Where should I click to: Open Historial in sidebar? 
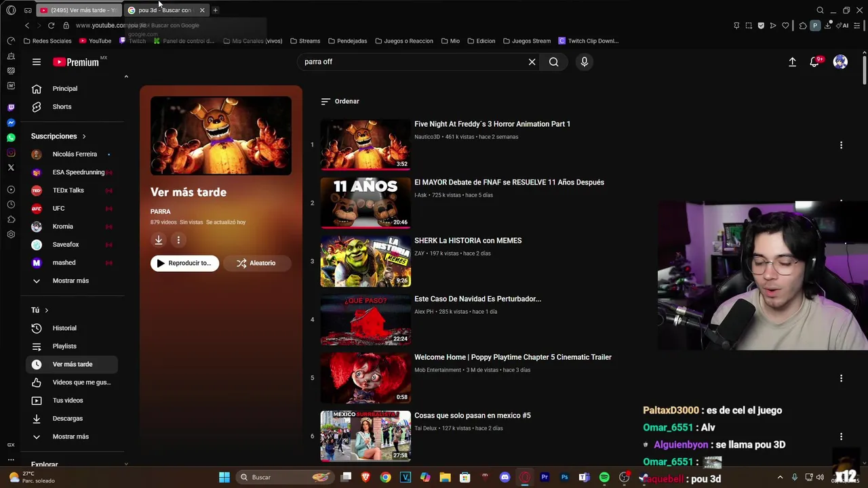point(72,328)
